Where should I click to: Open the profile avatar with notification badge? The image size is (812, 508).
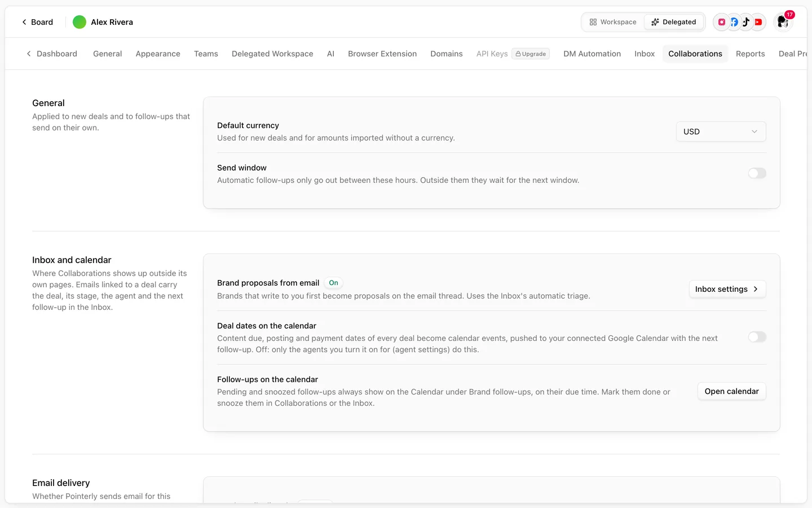(783, 21)
